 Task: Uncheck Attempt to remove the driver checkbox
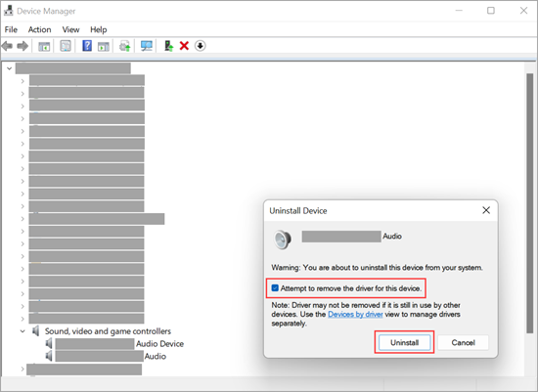click(275, 287)
